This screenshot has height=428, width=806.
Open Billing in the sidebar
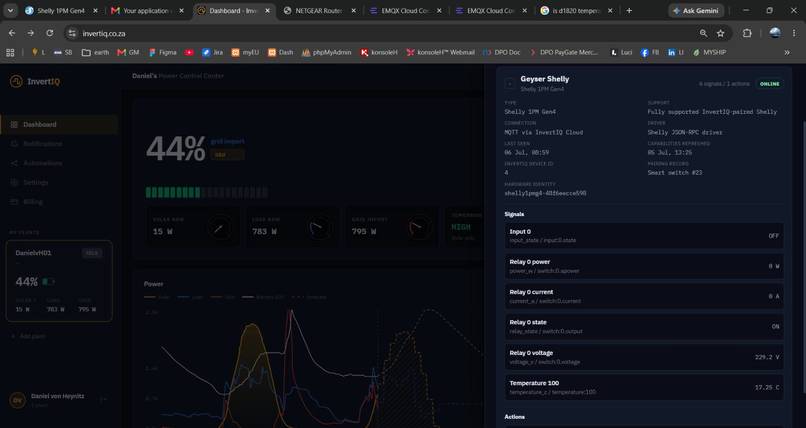click(59, 202)
